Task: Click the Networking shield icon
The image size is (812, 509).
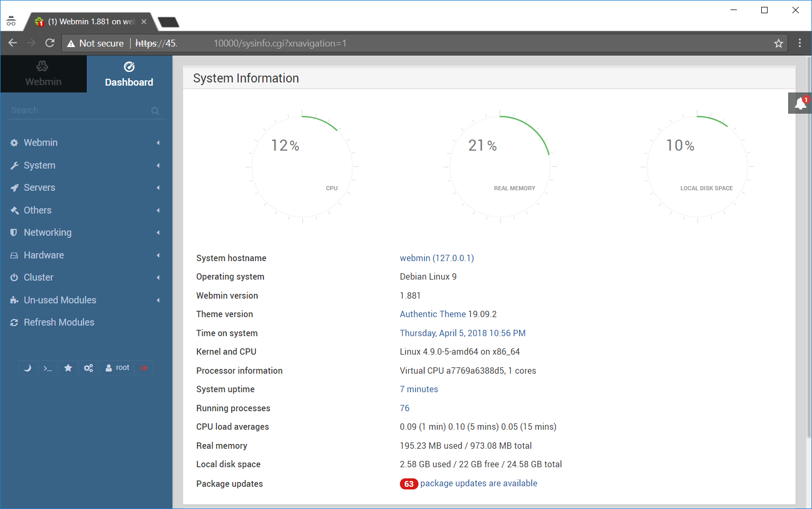Action: [14, 233]
